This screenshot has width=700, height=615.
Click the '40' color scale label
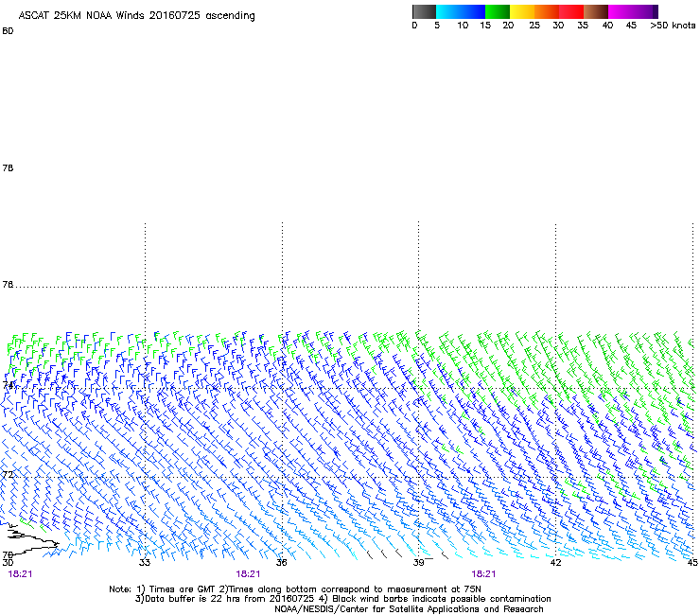pos(607,26)
